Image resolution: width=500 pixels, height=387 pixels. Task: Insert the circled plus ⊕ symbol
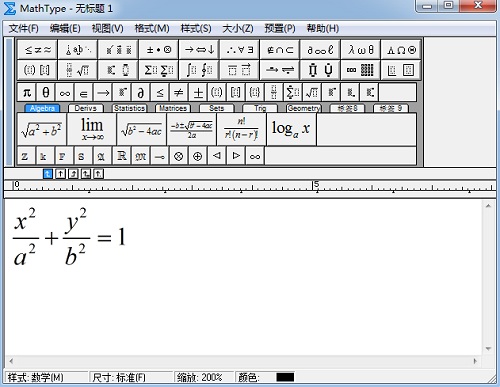pos(198,156)
